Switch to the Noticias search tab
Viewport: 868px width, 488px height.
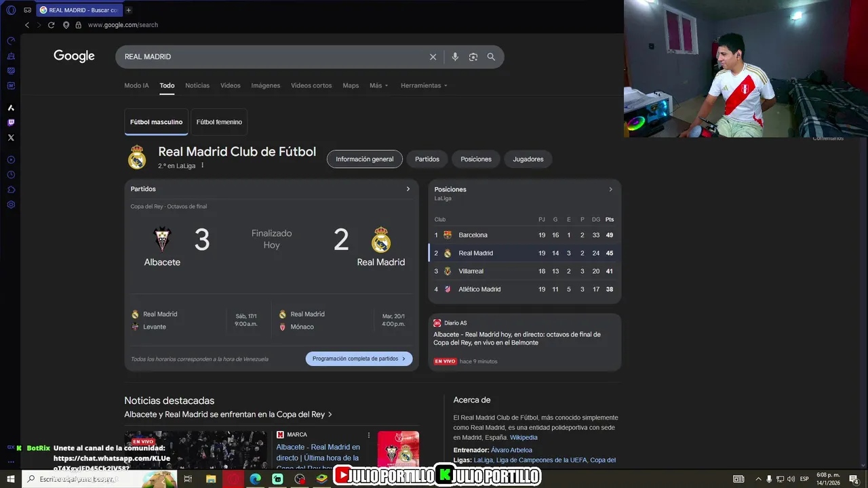click(197, 85)
